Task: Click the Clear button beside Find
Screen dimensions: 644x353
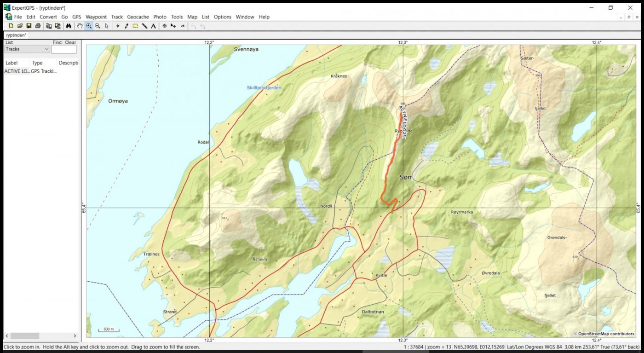Action: coord(70,42)
